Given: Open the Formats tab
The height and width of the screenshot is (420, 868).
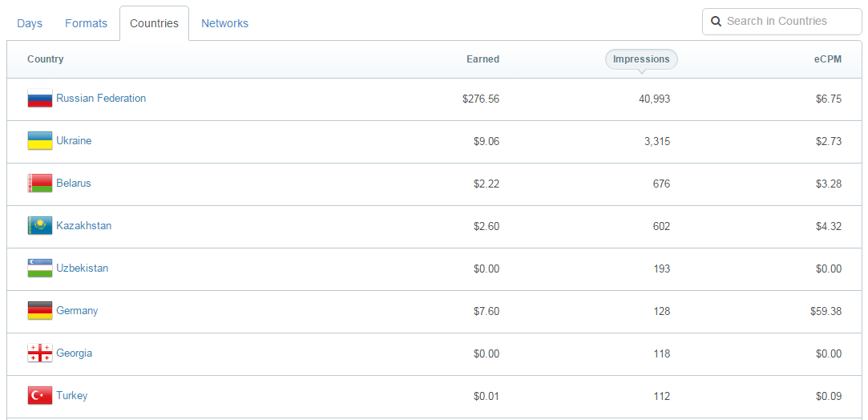Looking at the screenshot, I should (86, 23).
